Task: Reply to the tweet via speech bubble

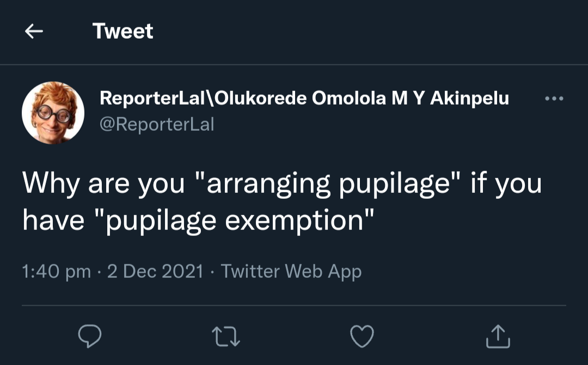Action: click(90, 337)
